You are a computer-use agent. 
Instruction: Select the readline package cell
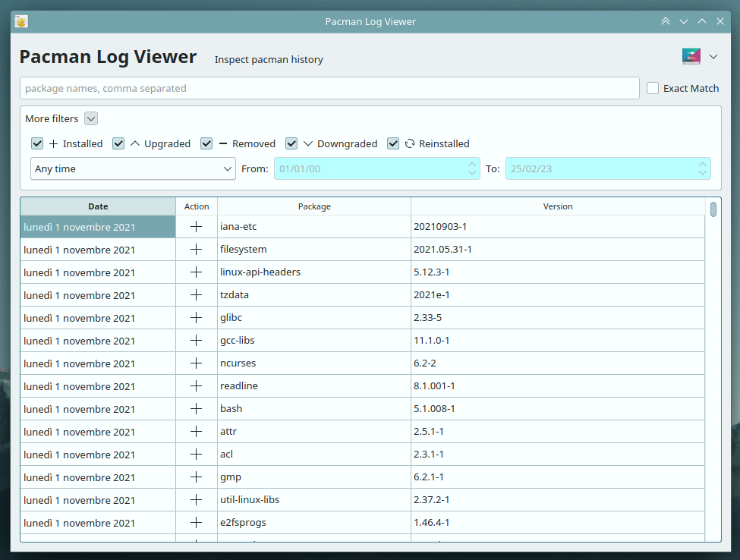tap(314, 386)
